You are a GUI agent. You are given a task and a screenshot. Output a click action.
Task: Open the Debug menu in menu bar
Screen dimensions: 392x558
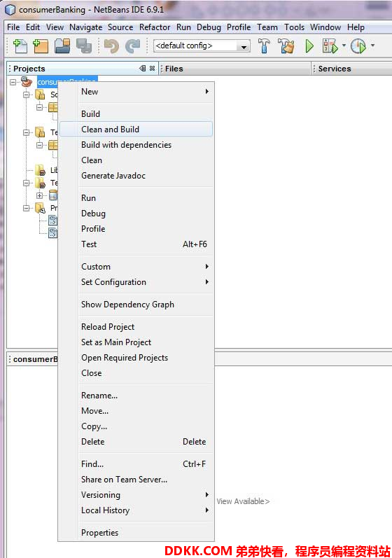[x=209, y=27]
